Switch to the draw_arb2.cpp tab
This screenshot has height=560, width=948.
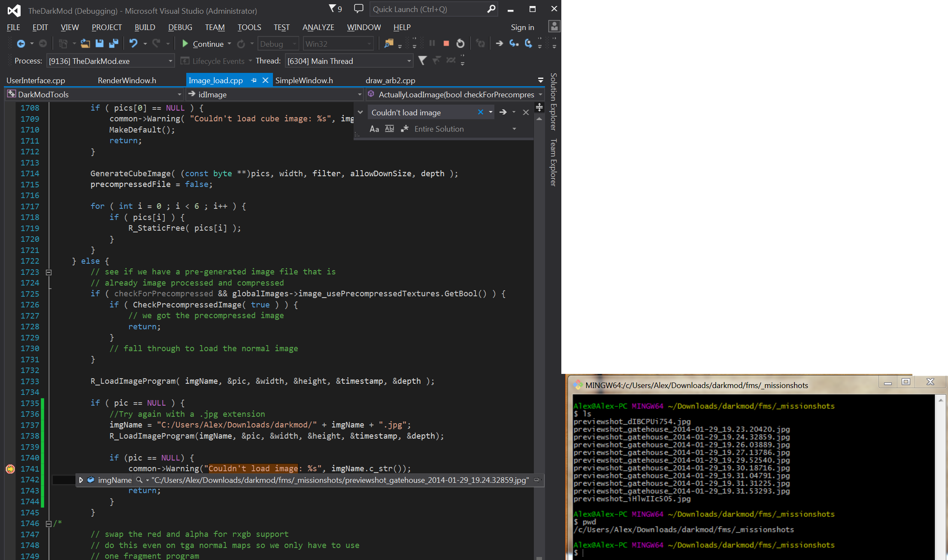(391, 80)
